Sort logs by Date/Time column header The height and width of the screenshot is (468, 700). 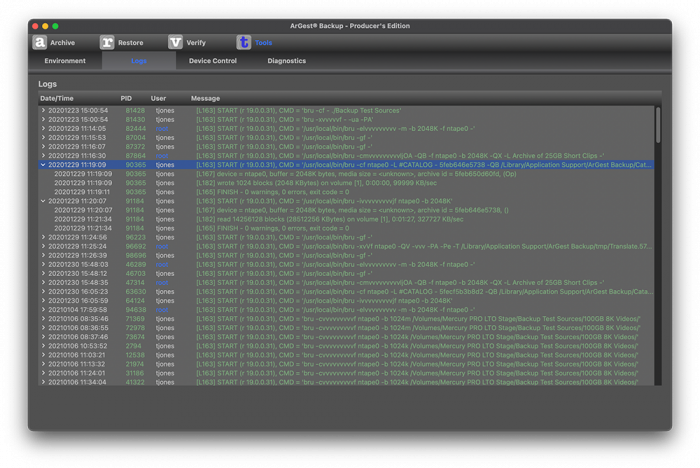[57, 98]
